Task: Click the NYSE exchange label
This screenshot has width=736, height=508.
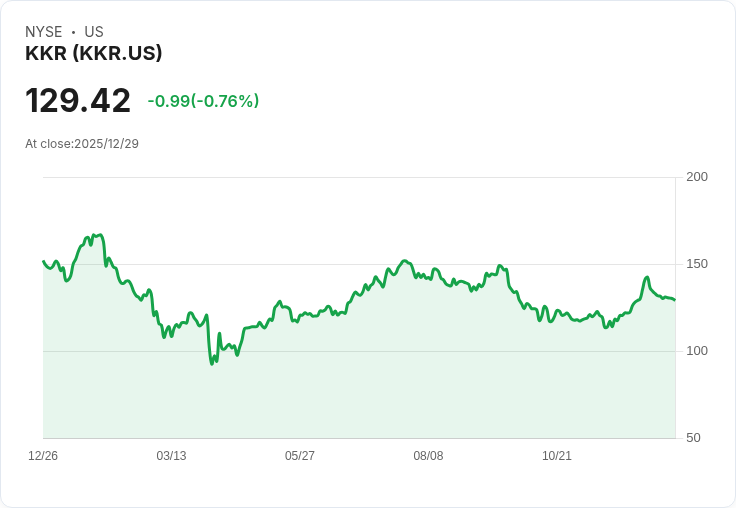Action: (x=43, y=32)
